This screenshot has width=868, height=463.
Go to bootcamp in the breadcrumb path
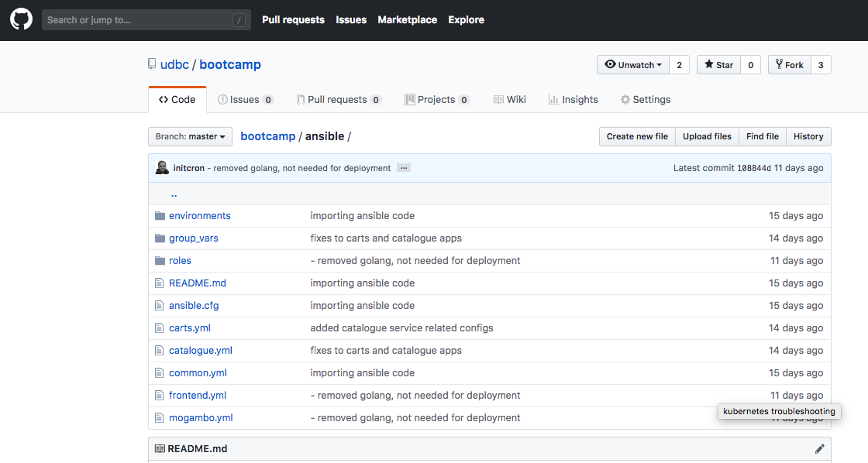(x=268, y=136)
